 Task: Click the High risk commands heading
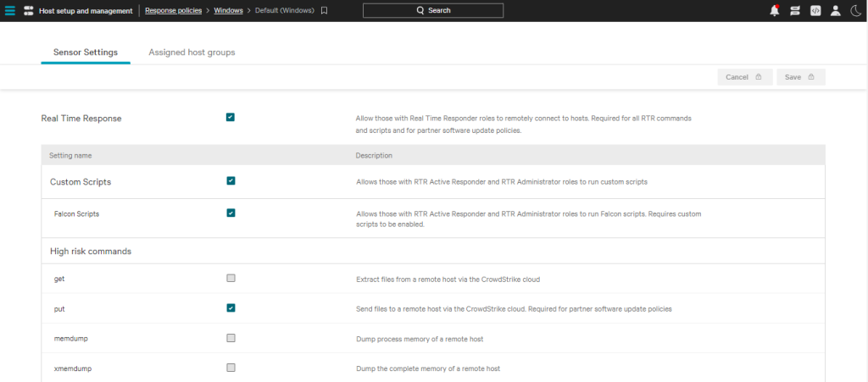[x=91, y=251]
